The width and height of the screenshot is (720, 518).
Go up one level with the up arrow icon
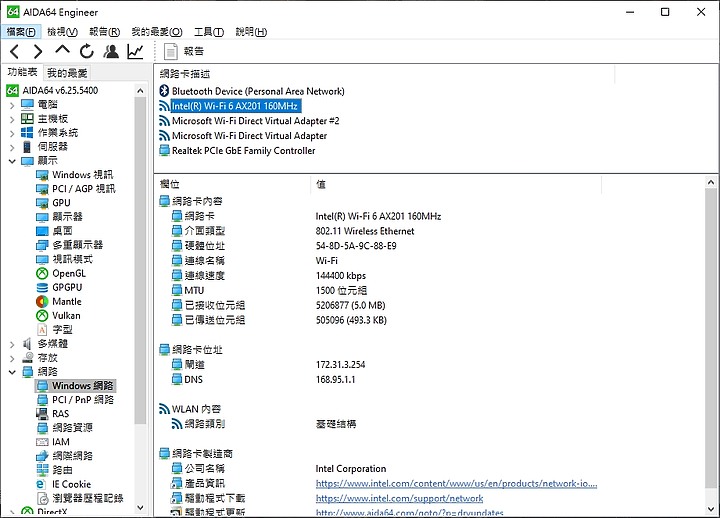(x=62, y=50)
